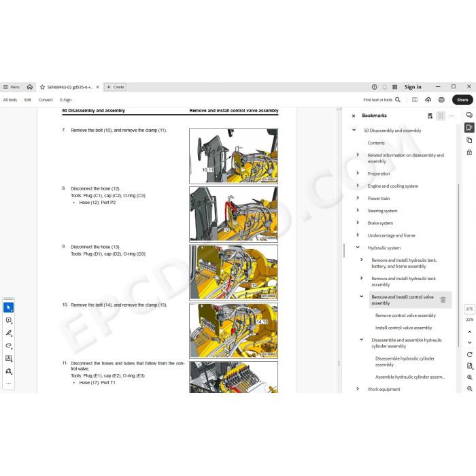Viewport: 476px width, 476px height.
Task: Select the freehand draw loop tool
Action: [x=8, y=345]
